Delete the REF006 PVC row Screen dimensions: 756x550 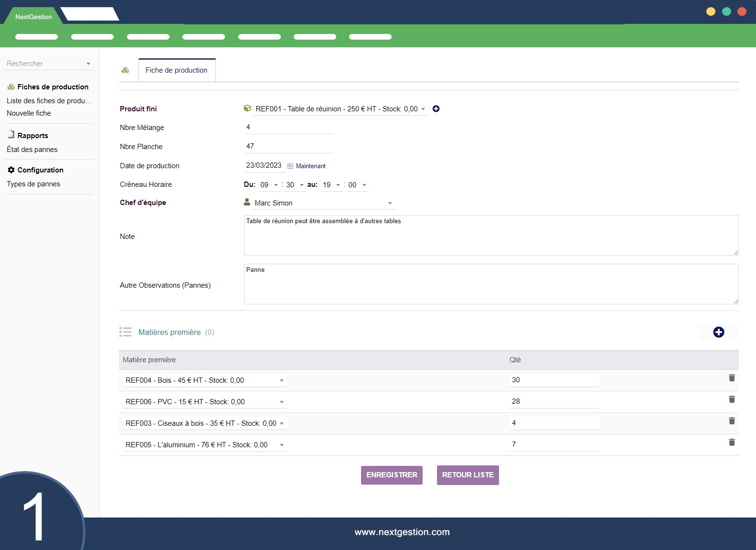(x=731, y=399)
